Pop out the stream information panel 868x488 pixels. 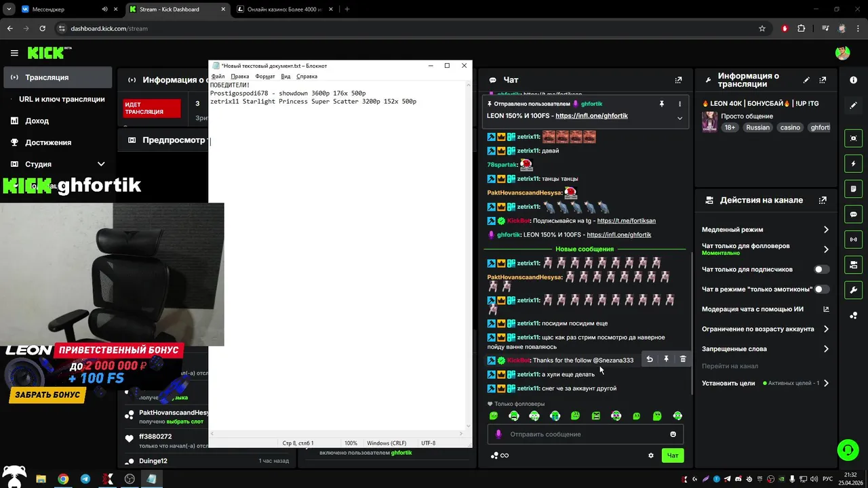click(823, 80)
